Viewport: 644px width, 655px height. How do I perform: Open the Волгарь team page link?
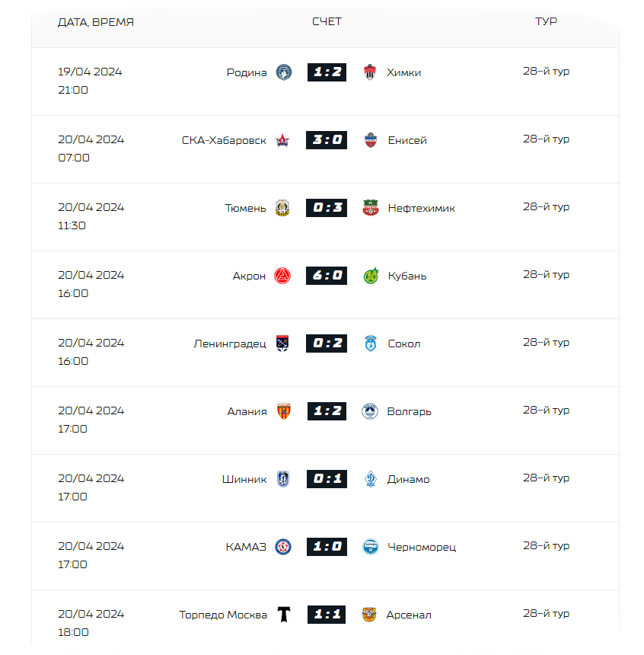pos(410,411)
